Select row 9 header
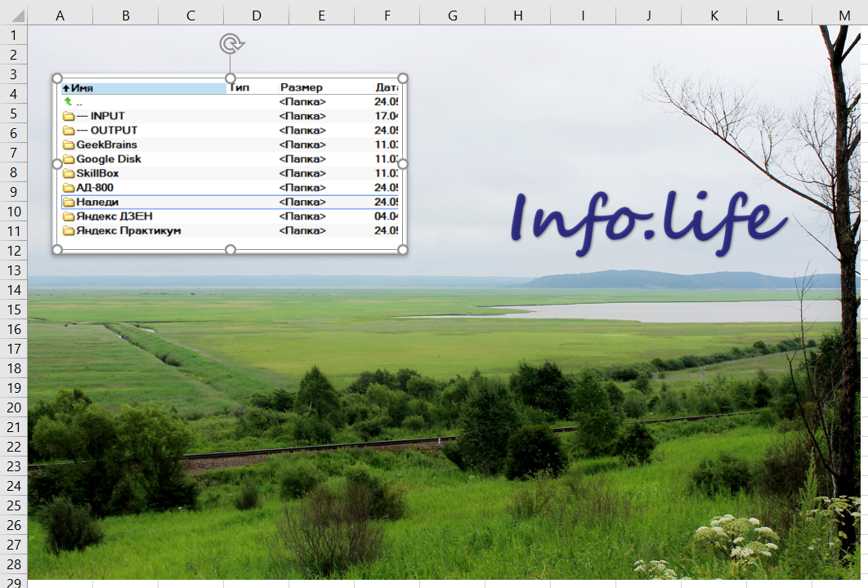 (14, 192)
